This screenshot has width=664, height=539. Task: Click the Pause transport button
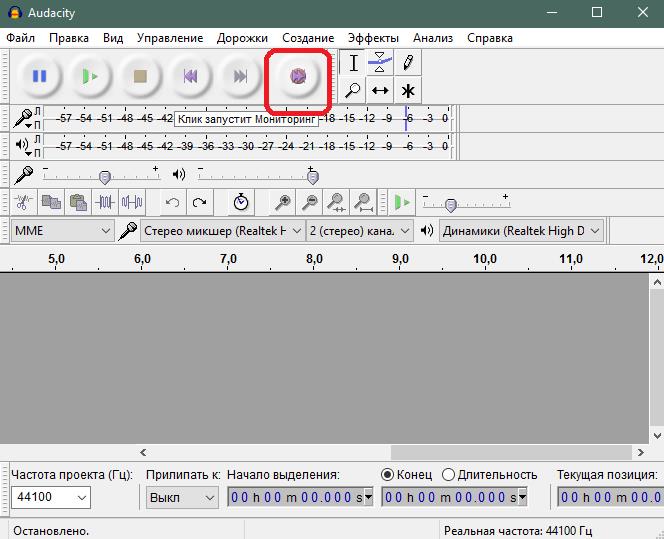[x=40, y=77]
